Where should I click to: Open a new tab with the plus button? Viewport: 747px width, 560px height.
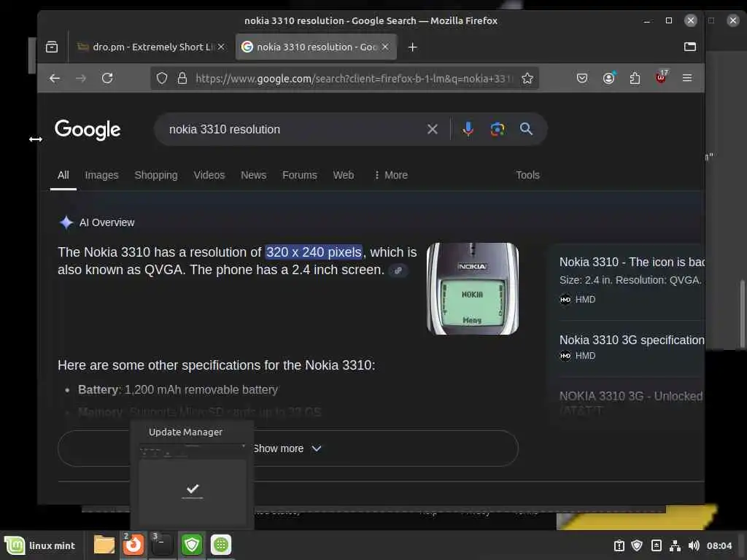[x=413, y=47]
